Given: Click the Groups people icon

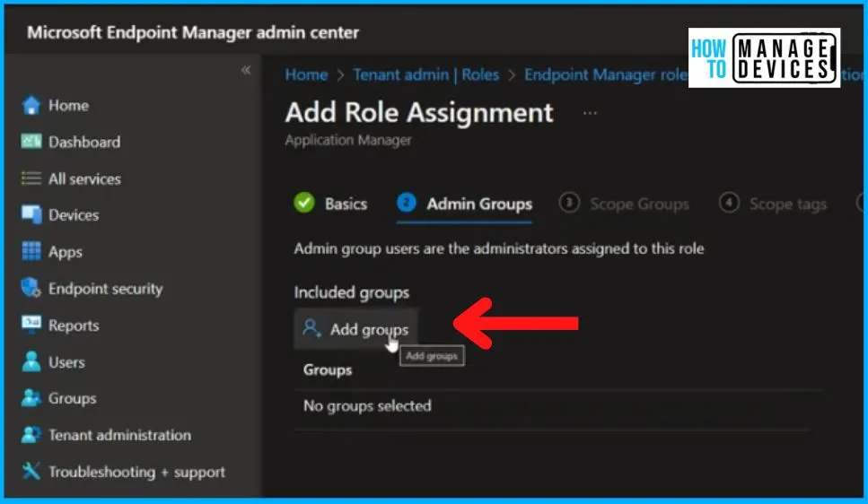Looking at the screenshot, I should coord(31,398).
